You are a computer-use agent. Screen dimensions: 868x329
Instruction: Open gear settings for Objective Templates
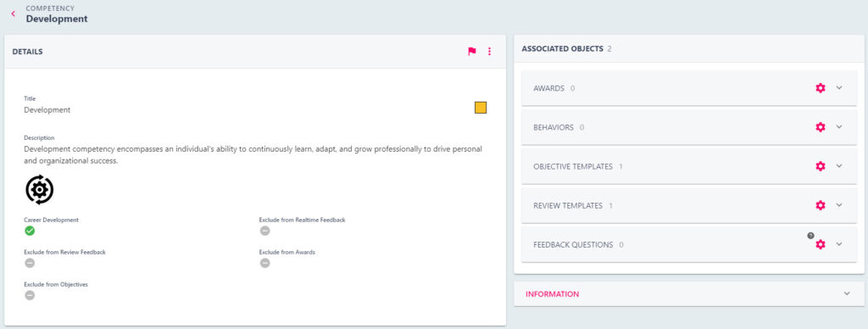(821, 166)
